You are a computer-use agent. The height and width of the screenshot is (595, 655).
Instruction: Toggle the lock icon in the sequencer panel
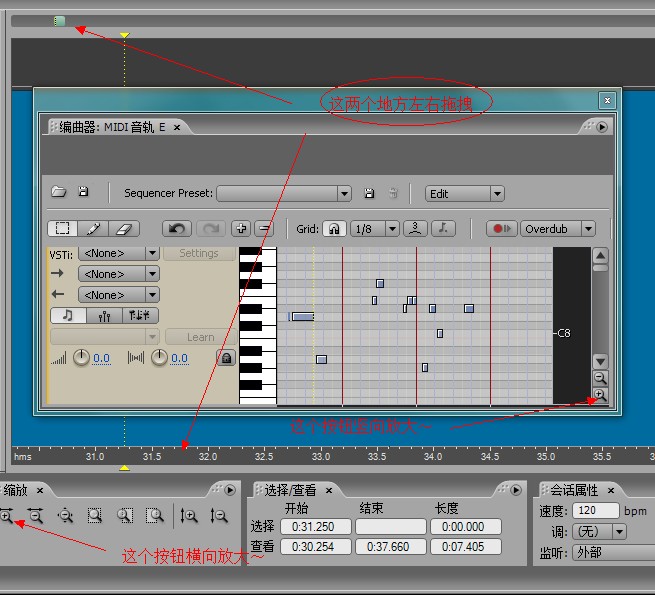tap(226, 358)
